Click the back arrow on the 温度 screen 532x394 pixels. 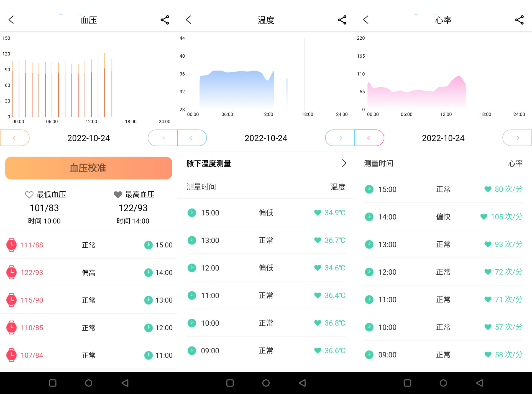coord(188,20)
